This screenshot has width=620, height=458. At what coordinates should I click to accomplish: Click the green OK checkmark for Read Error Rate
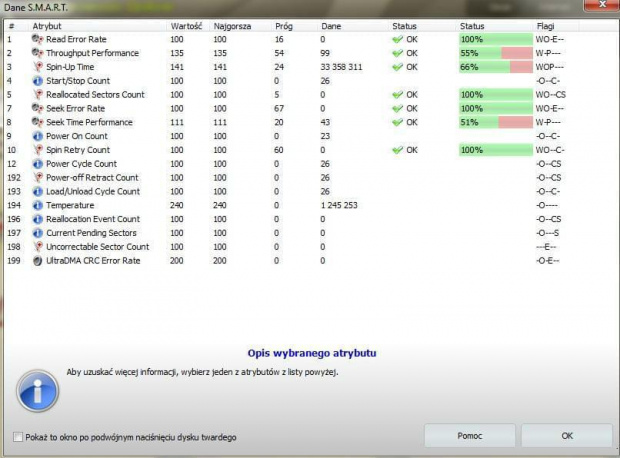(x=397, y=39)
